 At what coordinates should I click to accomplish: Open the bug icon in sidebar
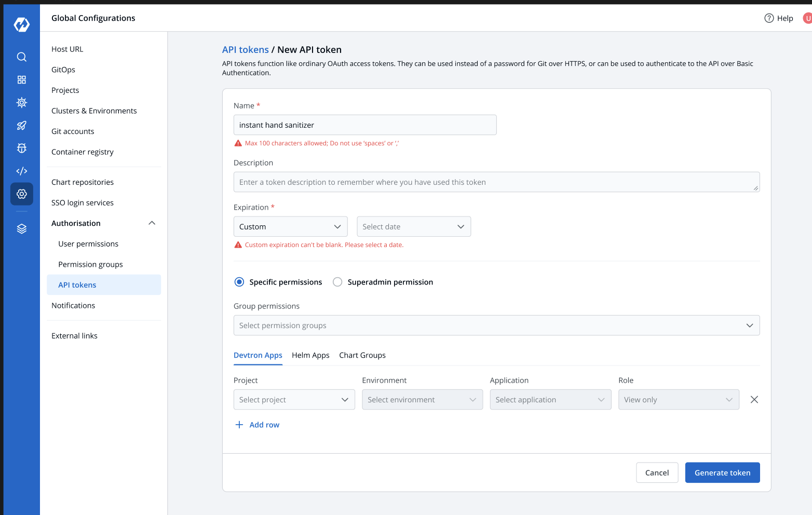click(22, 148)
